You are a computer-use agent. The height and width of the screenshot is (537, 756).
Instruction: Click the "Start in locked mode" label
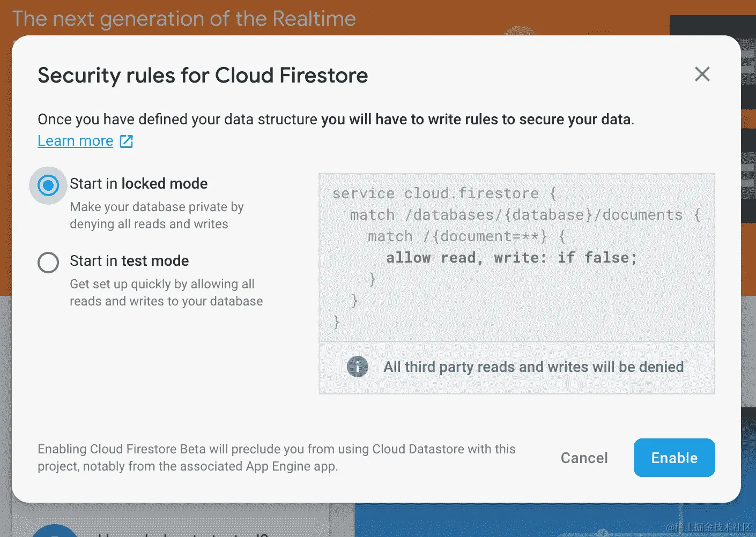(x=138, y=184)
